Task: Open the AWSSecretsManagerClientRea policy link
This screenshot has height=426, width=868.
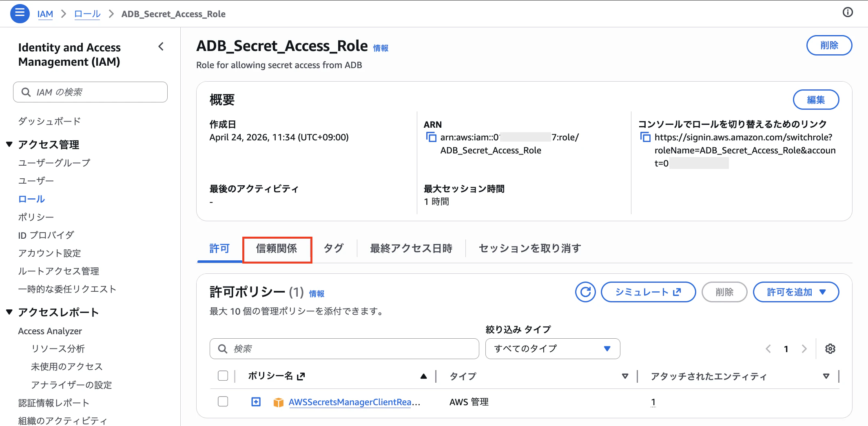Action: 350,402
